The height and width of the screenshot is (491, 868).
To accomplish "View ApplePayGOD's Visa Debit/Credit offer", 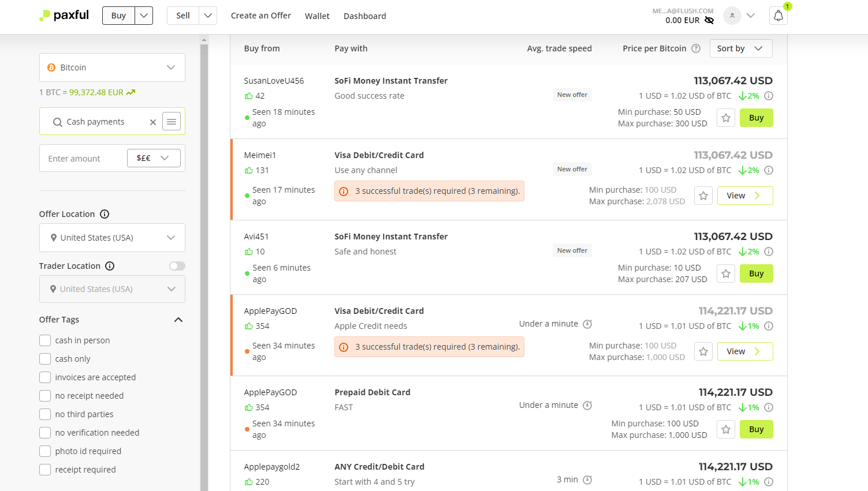I will point(745,351).
